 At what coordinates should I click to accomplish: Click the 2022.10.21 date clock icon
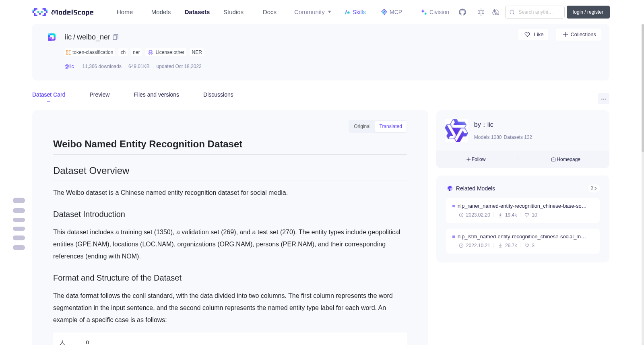point(461,246)
